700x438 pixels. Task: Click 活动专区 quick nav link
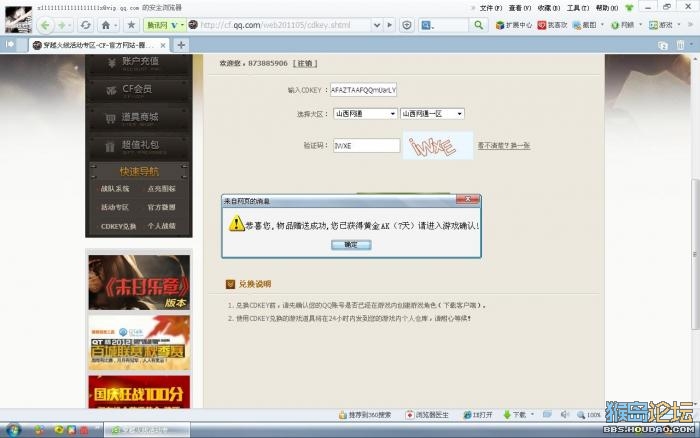click(115, 207)
